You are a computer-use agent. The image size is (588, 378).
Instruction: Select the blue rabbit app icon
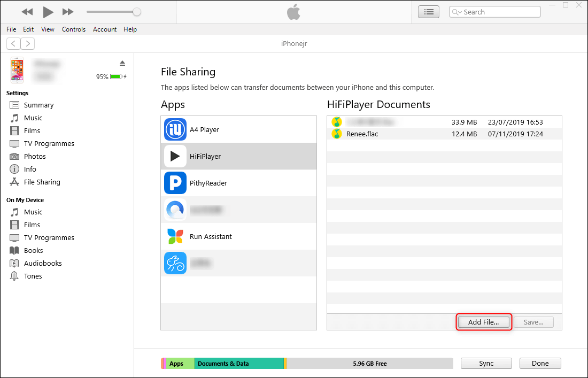point(175,263)
